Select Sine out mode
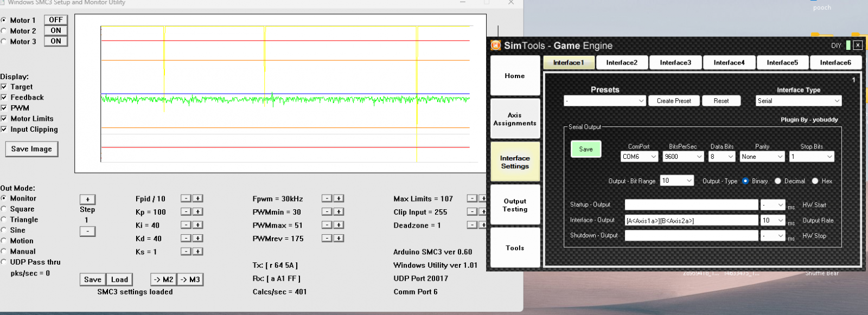Viewport: 868px width, 315px height. pos(4,230)
